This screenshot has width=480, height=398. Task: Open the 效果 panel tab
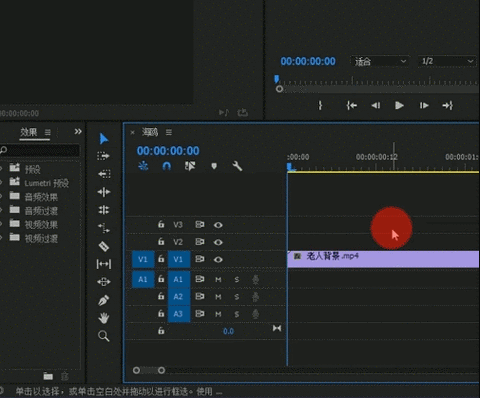pyautogui.click(x=29, y=132)
